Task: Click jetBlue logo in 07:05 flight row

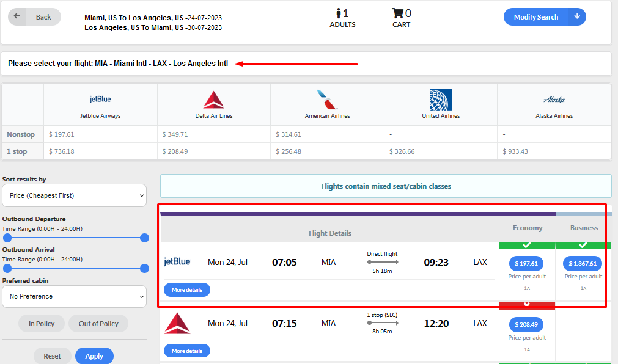Action: tap(177, 261)
